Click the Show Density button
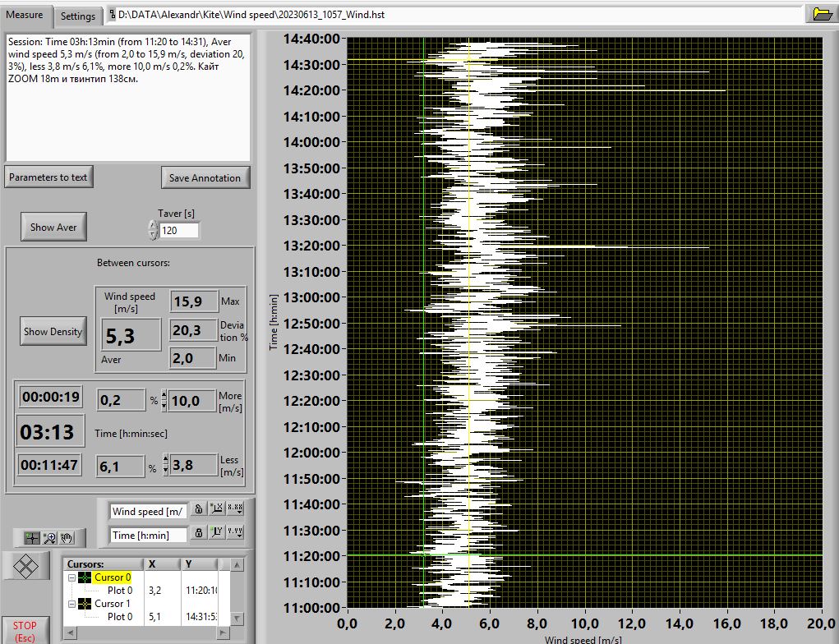839x644 pixels. pyautogui.click(x=53, y=331)
